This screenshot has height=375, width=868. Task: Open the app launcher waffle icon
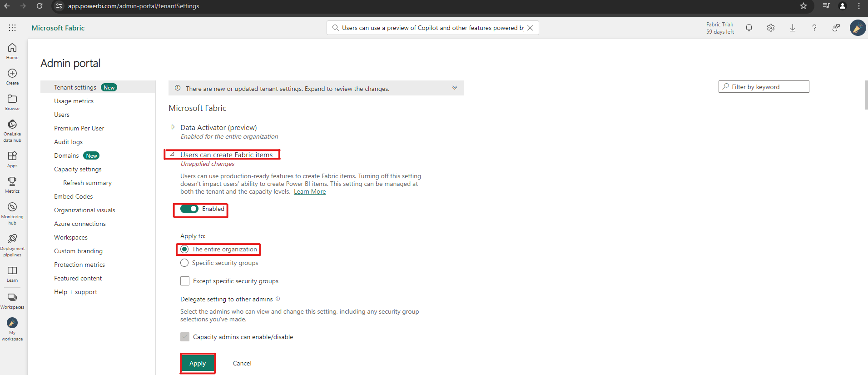[x=12, y=28]
